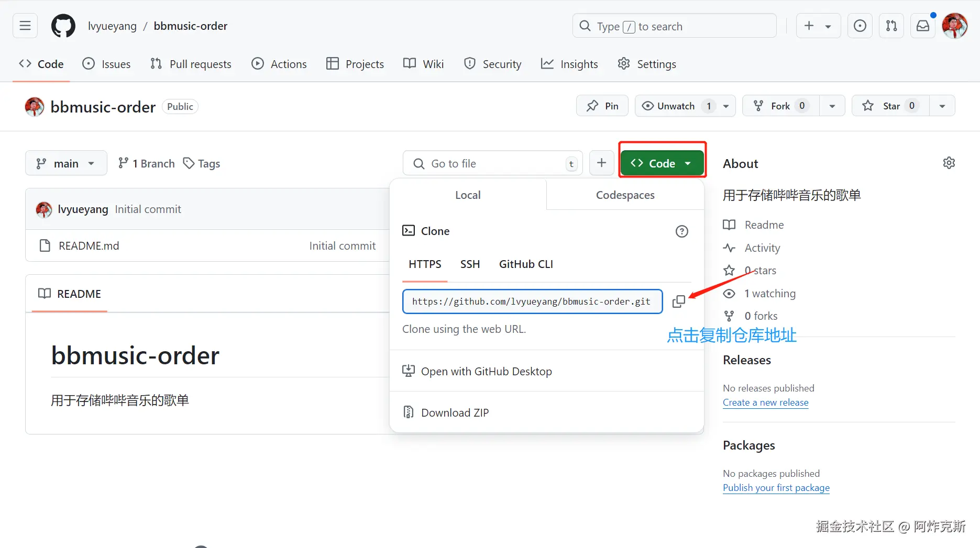This screenshot has width=980, height=548.
Task: Jump to Readme from About sidebar
Action: [x=754, y=225]
